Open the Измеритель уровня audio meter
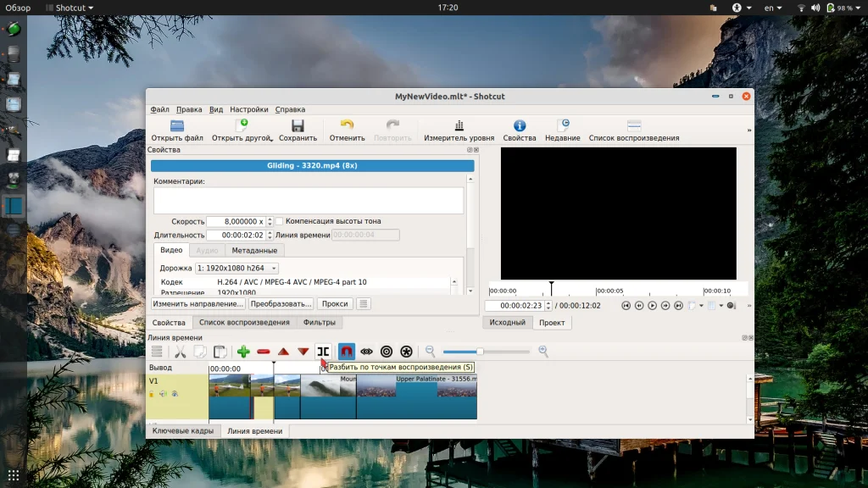The width and height of the screenshot is (868, 488). point(459,130)
